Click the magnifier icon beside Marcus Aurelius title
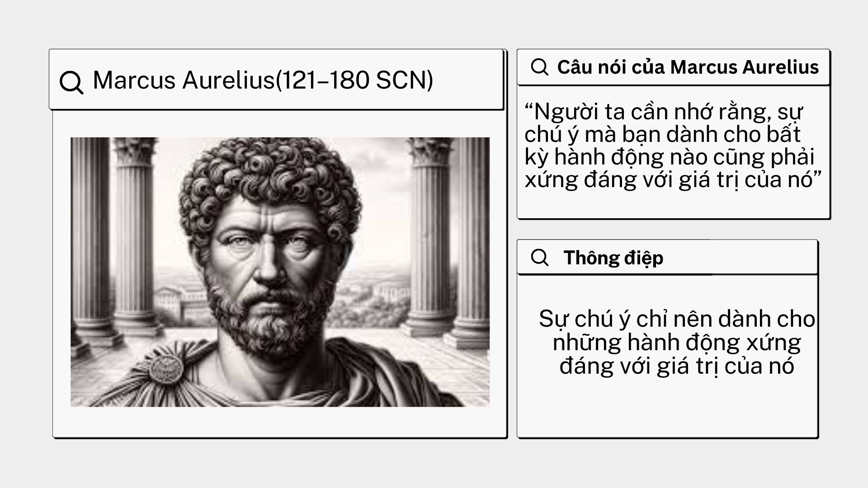Screen dimensions: 868x488 point(71,82)
